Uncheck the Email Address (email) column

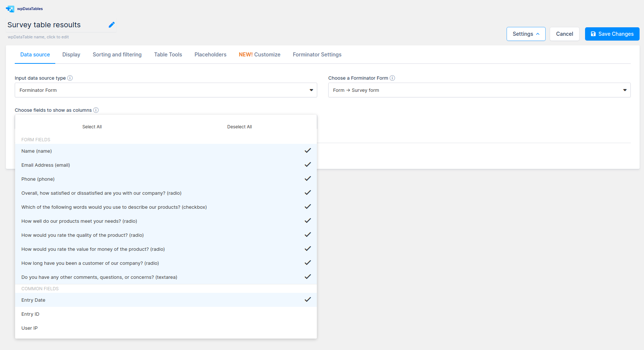tap(308, 164)
